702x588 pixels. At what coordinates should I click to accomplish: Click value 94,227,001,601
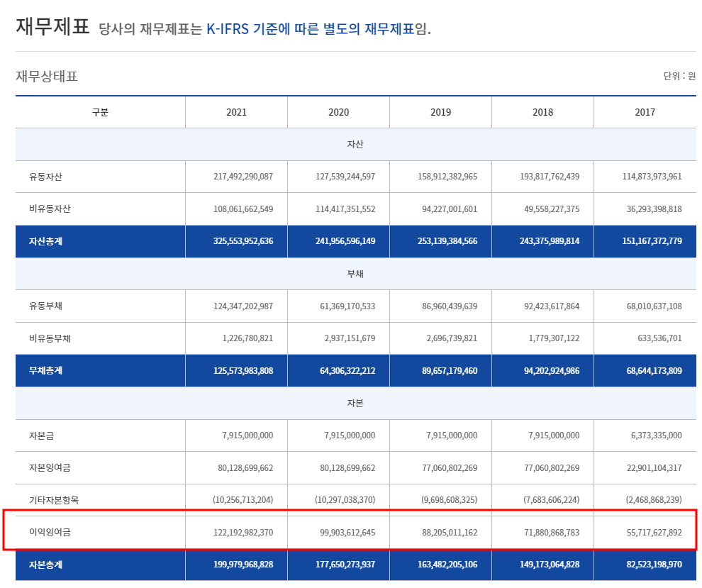pyautogui.click(x=450, y=209)
